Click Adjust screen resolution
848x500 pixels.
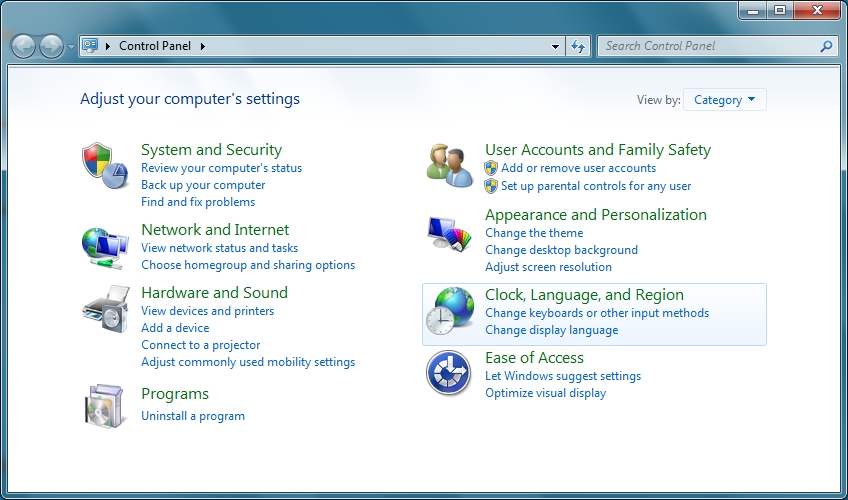[548, 267]
